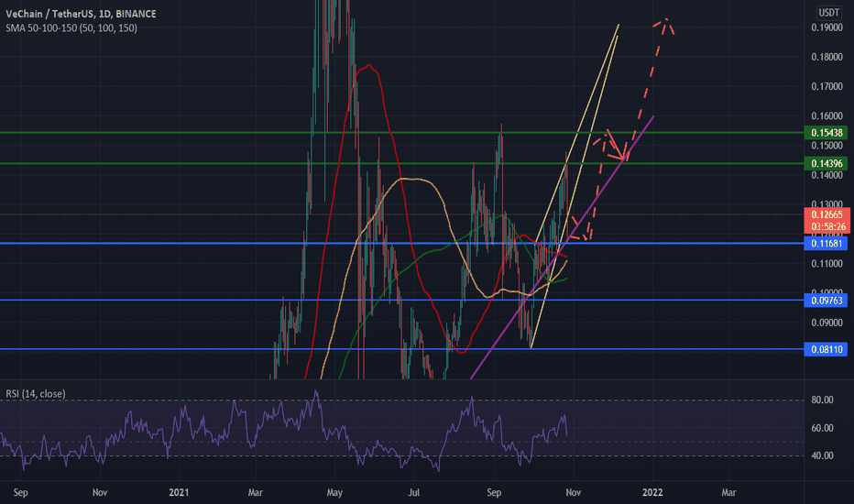Click the countdown timer 03:58:26

827,226
